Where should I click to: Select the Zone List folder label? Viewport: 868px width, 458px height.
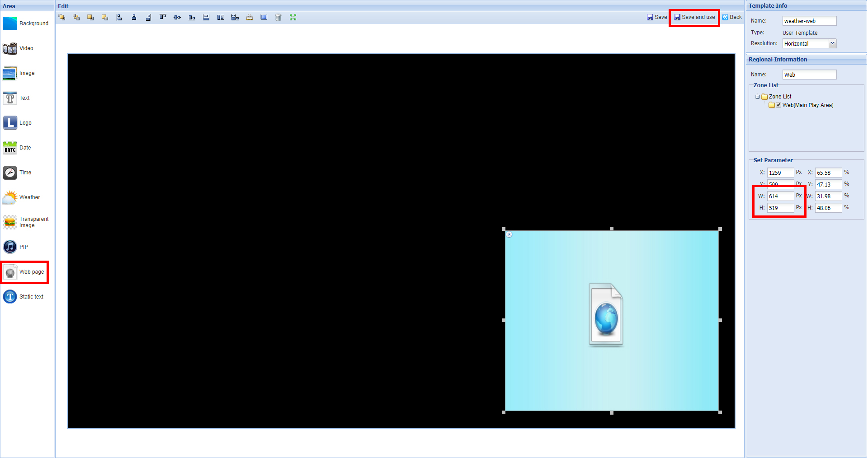pyautogui.click(x=780, y=97)
